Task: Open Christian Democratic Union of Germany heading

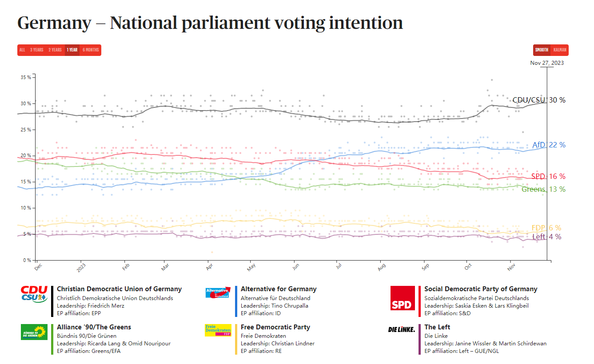Action: tap(119, 289)
